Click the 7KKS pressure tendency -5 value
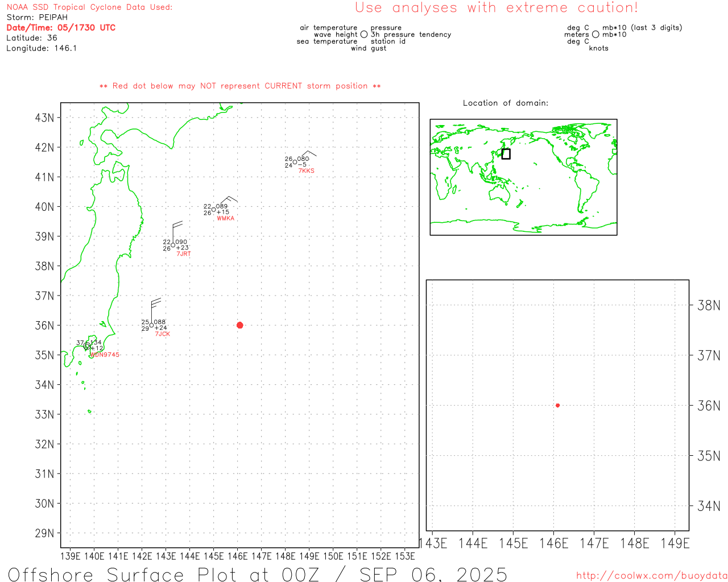This screenshot has width=728, height=582. click(302, 165)
